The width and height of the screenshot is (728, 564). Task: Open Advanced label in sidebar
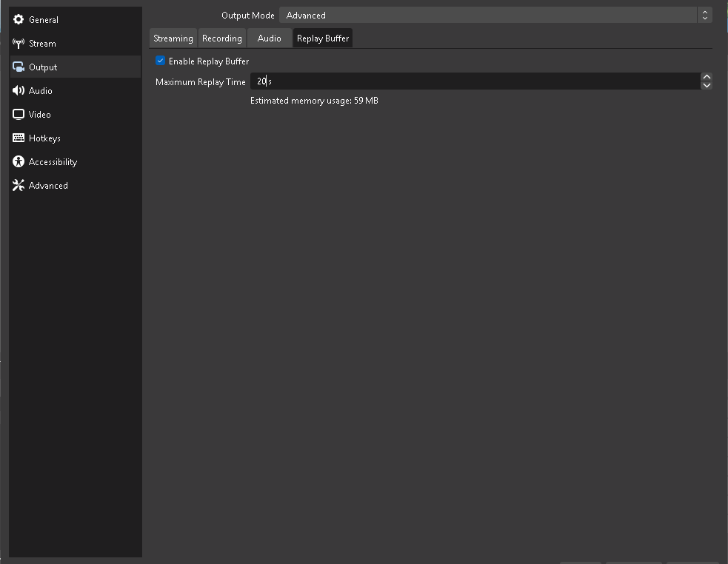click(48, 185)
